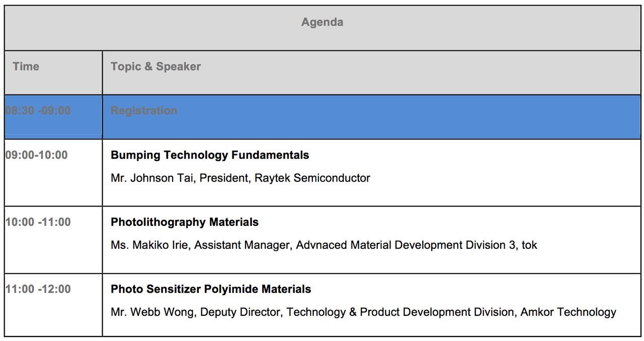Click the Amkor Technology company name

coord(568,312)
